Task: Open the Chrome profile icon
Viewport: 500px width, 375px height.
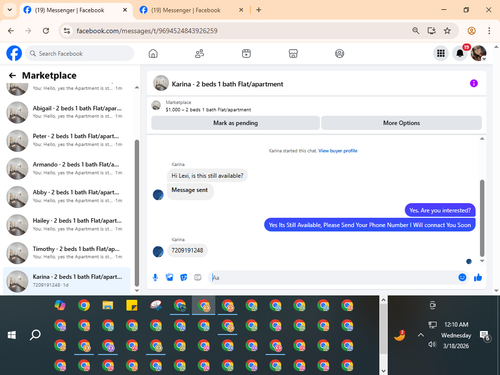Action: (x=471, y=31)
